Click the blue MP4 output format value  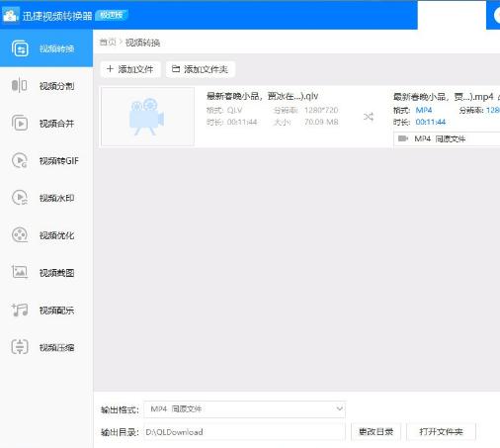pos(424,110)
